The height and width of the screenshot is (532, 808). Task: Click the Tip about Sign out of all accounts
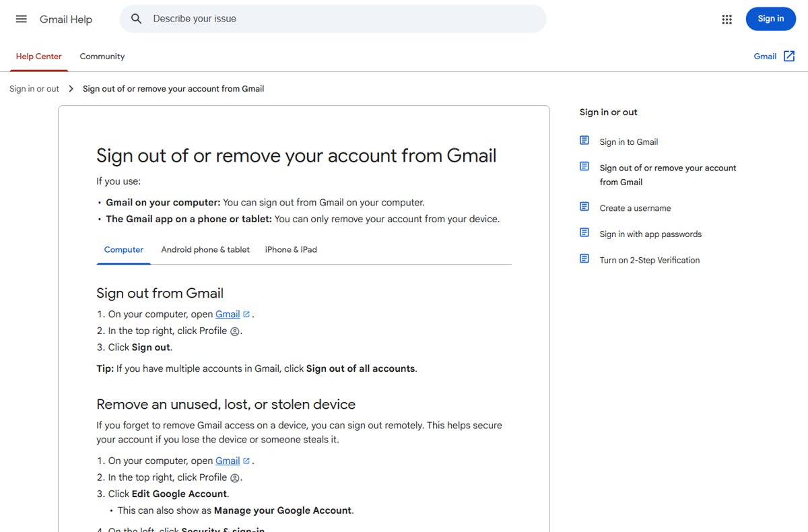[x=257, y=369]
